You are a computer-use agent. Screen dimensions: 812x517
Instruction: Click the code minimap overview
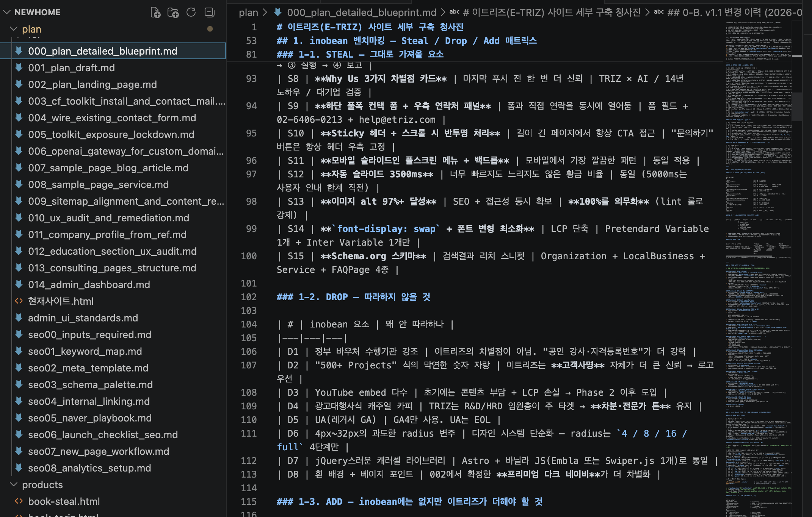point(759,269)
